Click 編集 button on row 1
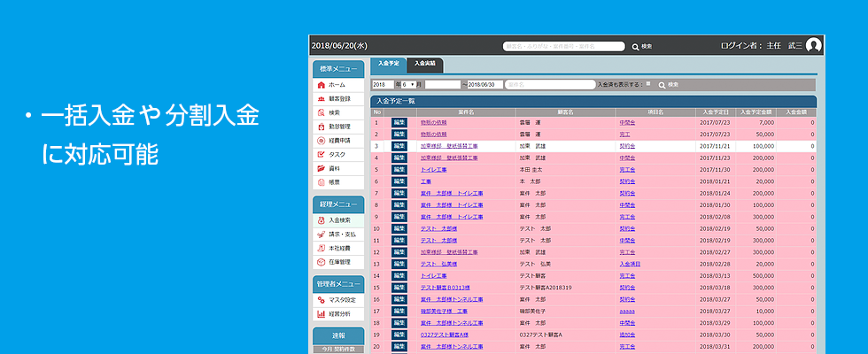This screenshot has height=354, width=868. tap(399, 122)
